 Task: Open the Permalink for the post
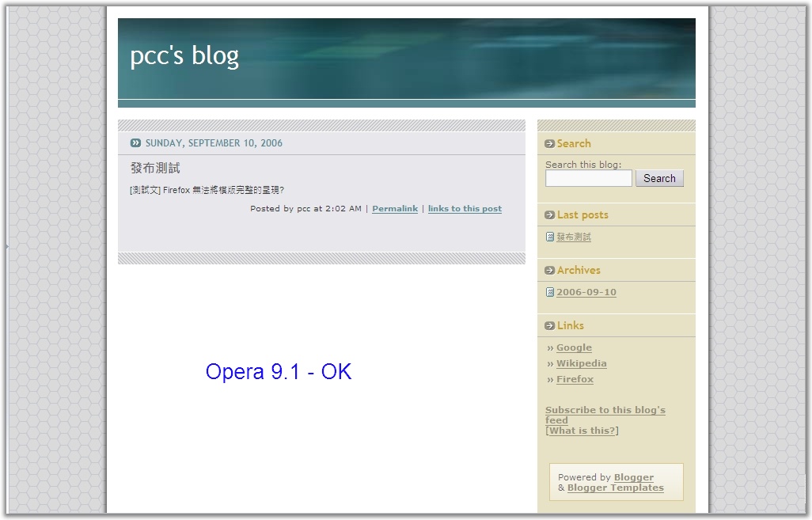395,208
